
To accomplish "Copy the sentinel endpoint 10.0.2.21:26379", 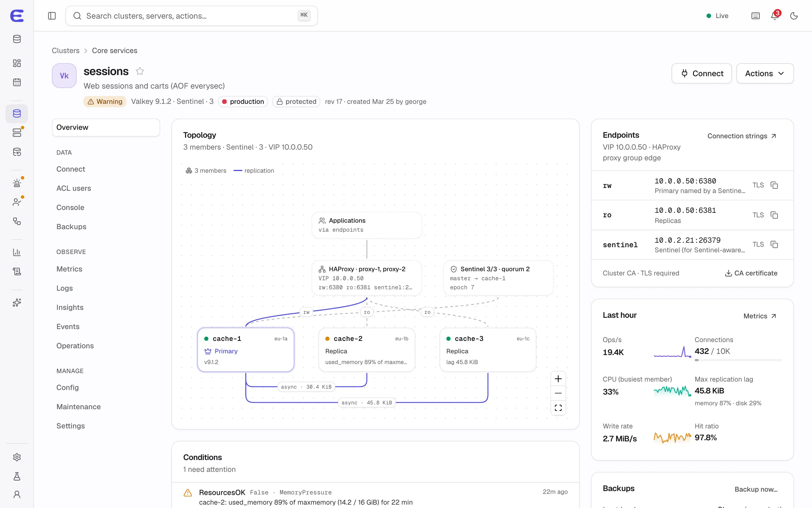I will tap(774, 244).
